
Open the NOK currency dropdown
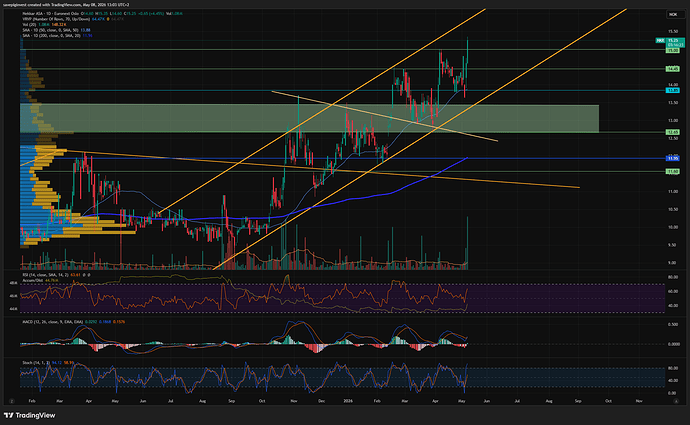[x=673, y=15]
